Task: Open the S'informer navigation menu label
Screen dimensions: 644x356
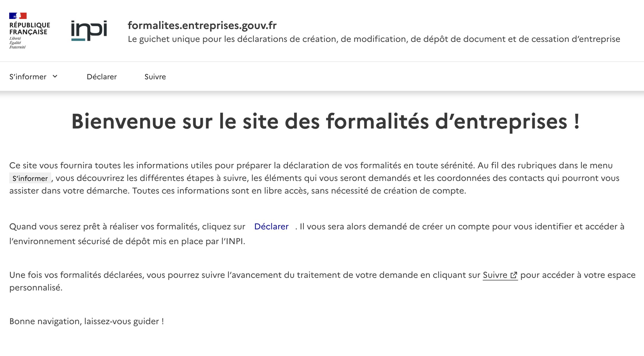Action: [x=28, y=77]
